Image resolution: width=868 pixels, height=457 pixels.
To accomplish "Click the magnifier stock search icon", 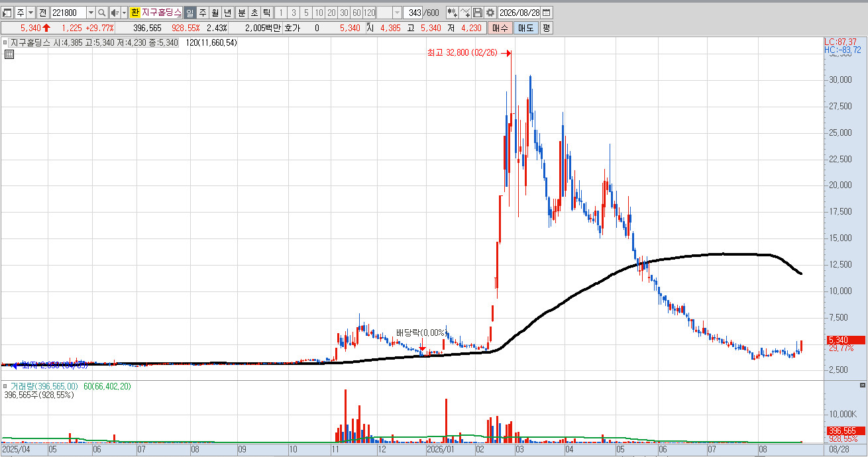I will tap(102, 13).
